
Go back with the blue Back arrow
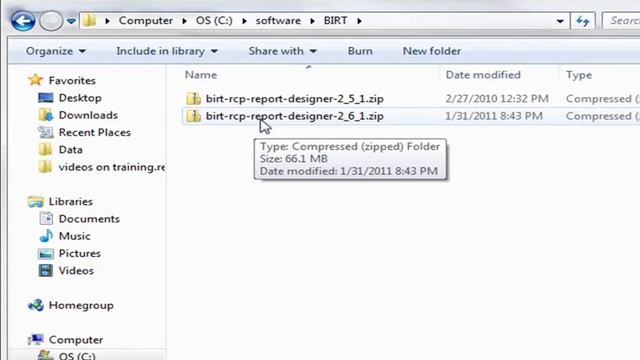[22, 21]
